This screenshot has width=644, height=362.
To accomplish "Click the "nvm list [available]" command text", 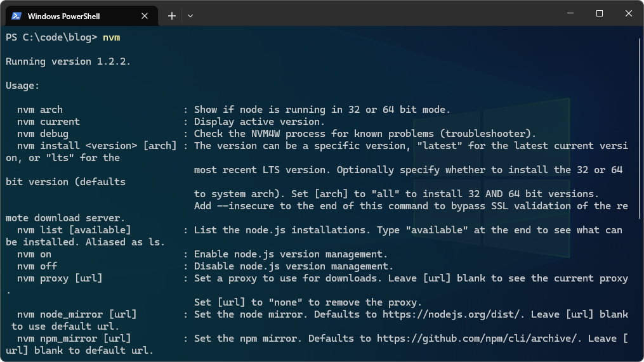I will pyautogui.click(x=74, y=230).
